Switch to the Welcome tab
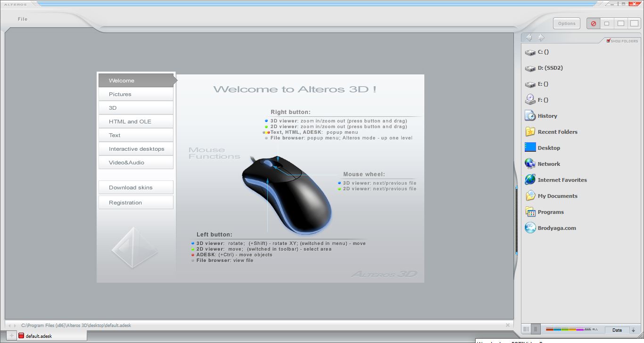Image resolution: width=644 pixels, height=343 pixels. [x=137, y=81]
